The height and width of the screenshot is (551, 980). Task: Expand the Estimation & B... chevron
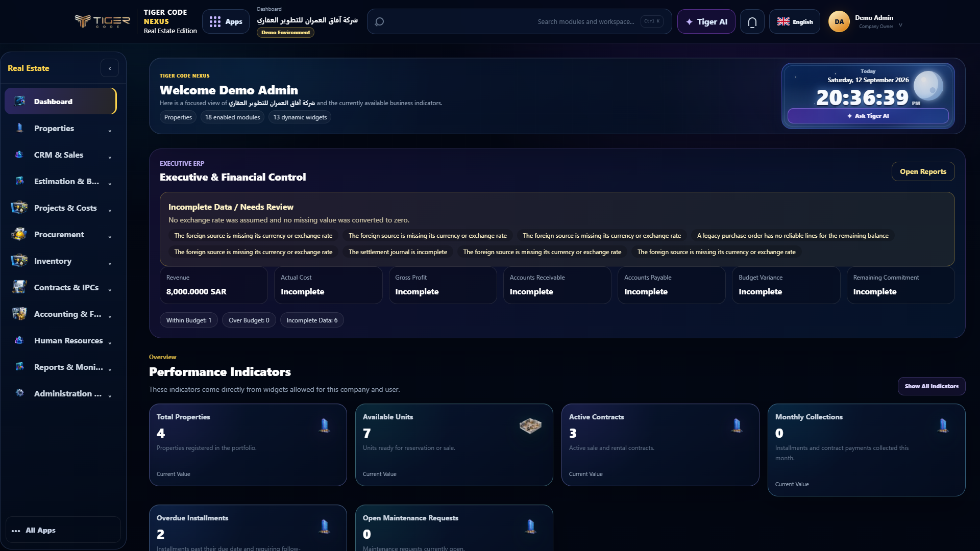(110, 184)
